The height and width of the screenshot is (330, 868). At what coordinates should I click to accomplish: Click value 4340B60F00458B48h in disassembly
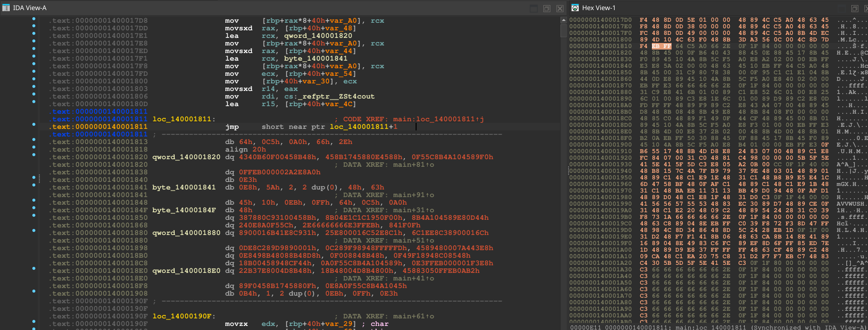278,157
